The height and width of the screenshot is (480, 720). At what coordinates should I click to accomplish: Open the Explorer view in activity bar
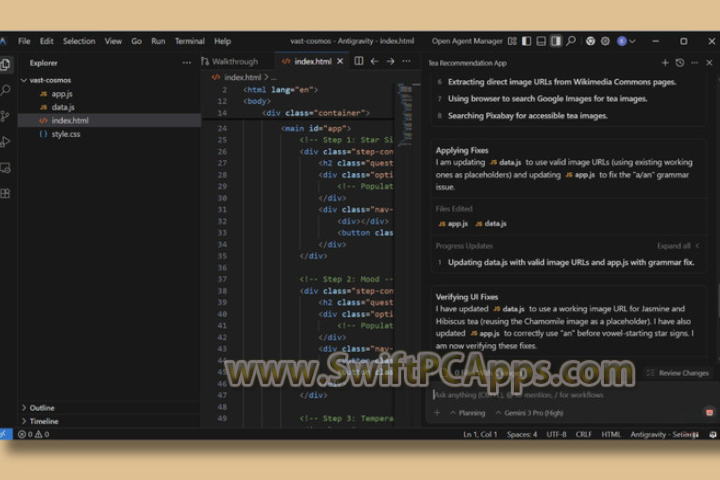6,64
